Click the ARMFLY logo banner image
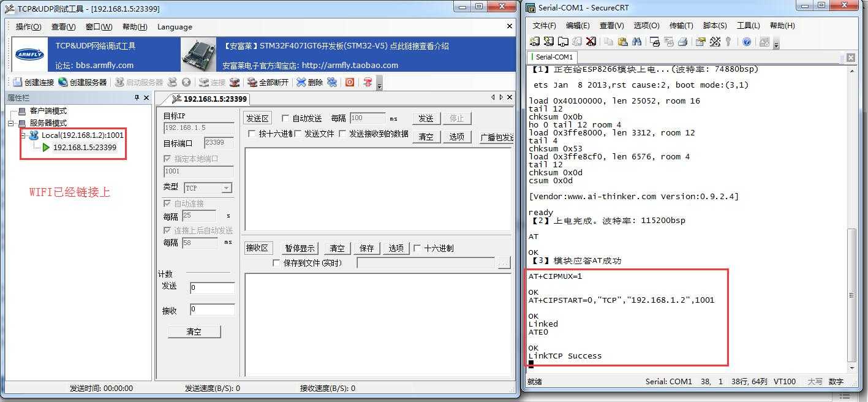The width and height of the screenshot is (868, 402). pyautogui.click(x=30, y=55)
